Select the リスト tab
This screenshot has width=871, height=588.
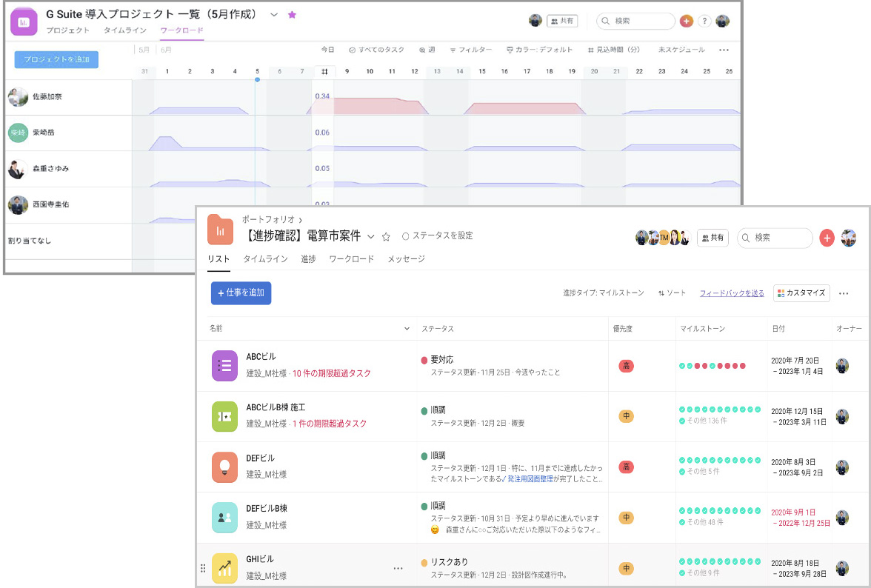point(218,259)
